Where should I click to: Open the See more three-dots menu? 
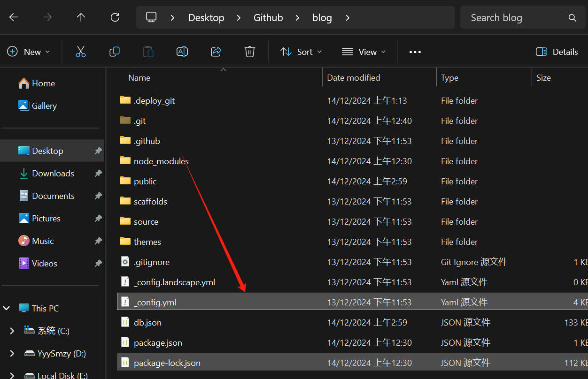(x=415, y=52)
